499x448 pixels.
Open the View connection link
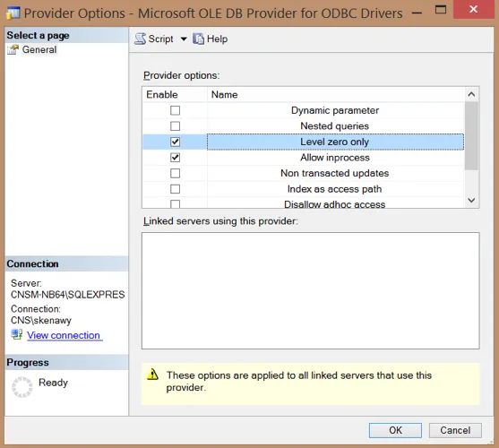[x=64, y=335]
